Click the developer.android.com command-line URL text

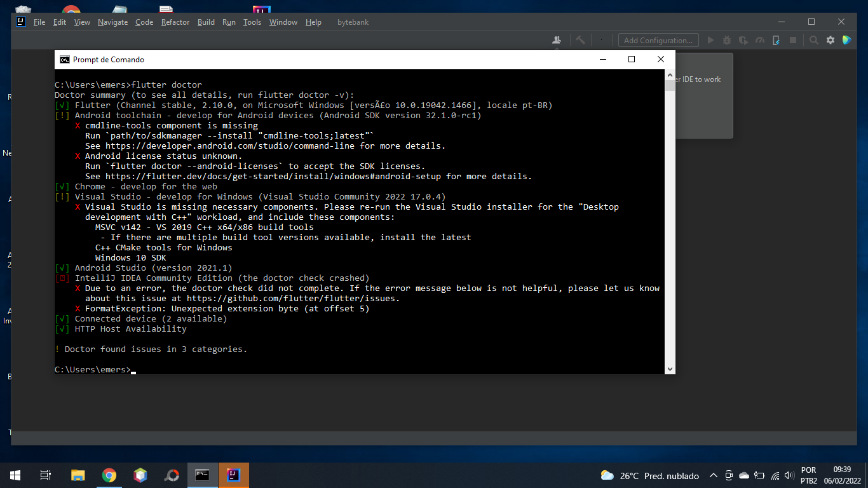coord(230,146)
